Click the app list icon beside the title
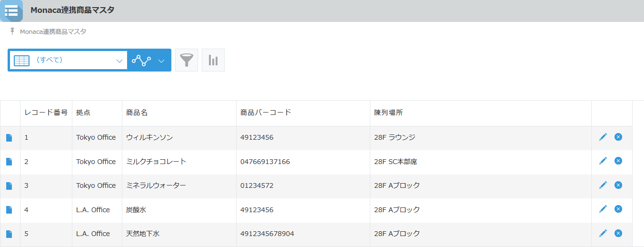Image resolution: width=644 pixels, height=247 pixels. click(11, 10)
